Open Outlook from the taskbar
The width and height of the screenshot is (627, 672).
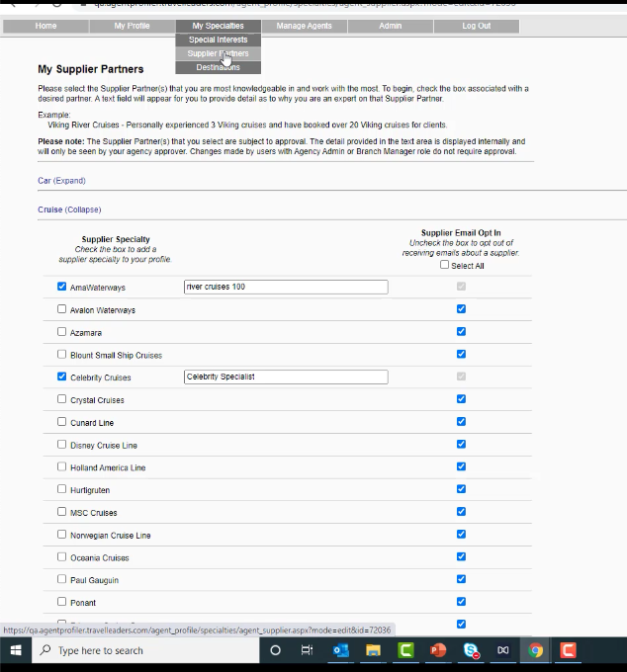point(340,650)
